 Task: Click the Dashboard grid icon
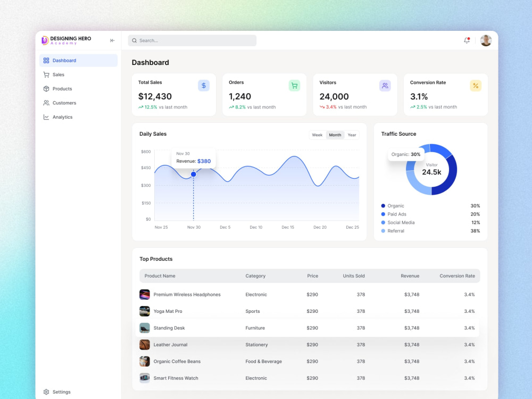[46, 61]
